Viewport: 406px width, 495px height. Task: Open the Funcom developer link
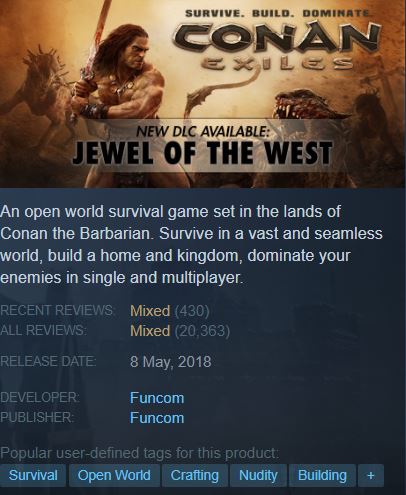coord(157,398)
